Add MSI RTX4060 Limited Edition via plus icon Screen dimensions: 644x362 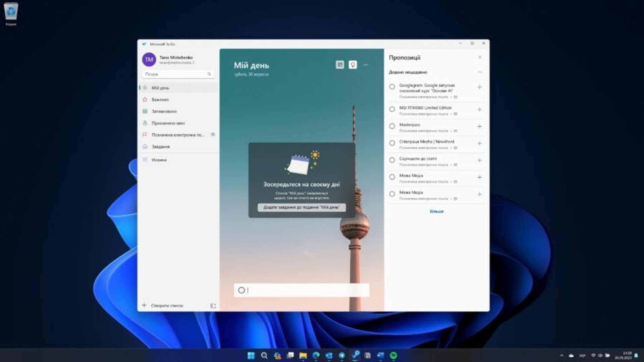479,110
